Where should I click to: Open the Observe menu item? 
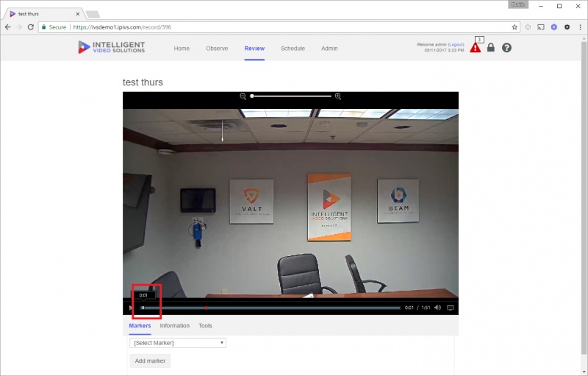click(x=217, y=49)
